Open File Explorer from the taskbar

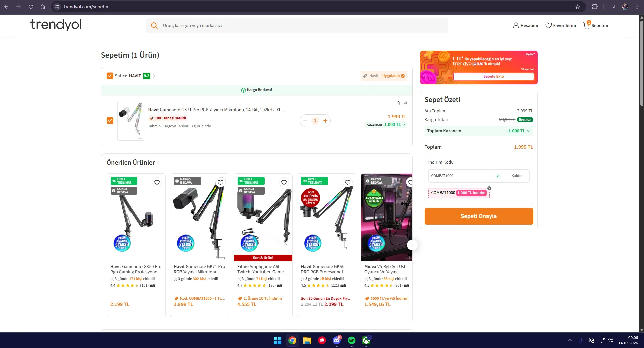307,341
